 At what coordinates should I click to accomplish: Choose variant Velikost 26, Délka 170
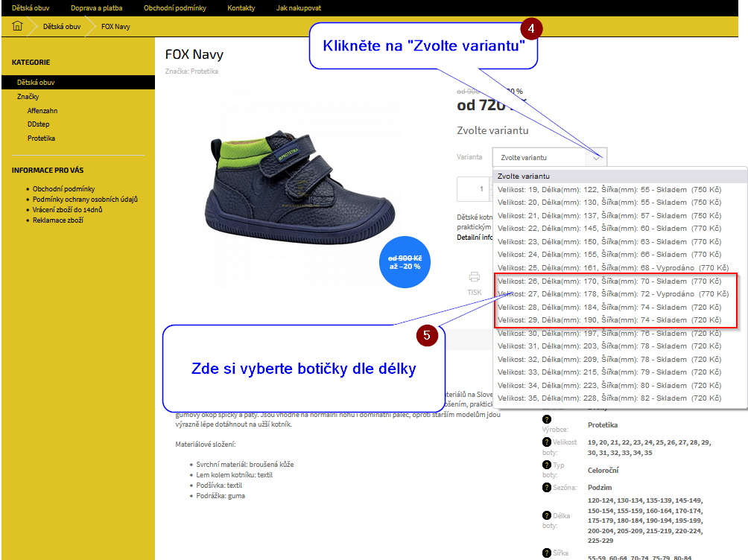[x=620, y=281]
